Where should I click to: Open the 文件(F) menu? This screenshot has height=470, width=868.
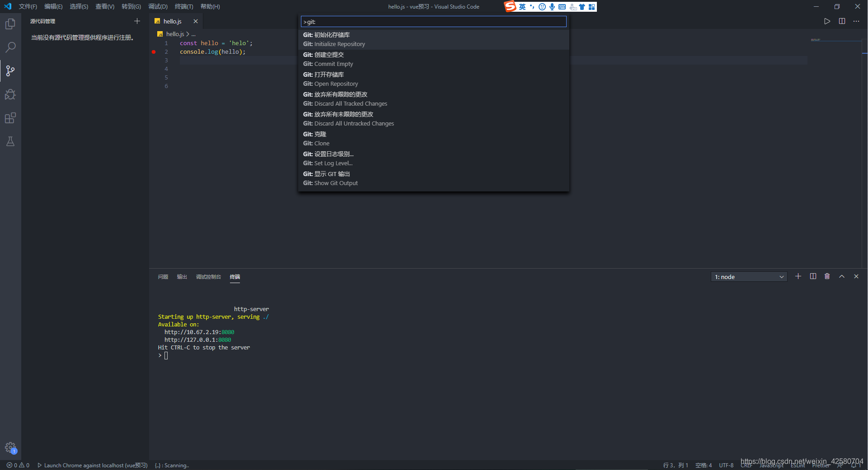pos(28,6)
